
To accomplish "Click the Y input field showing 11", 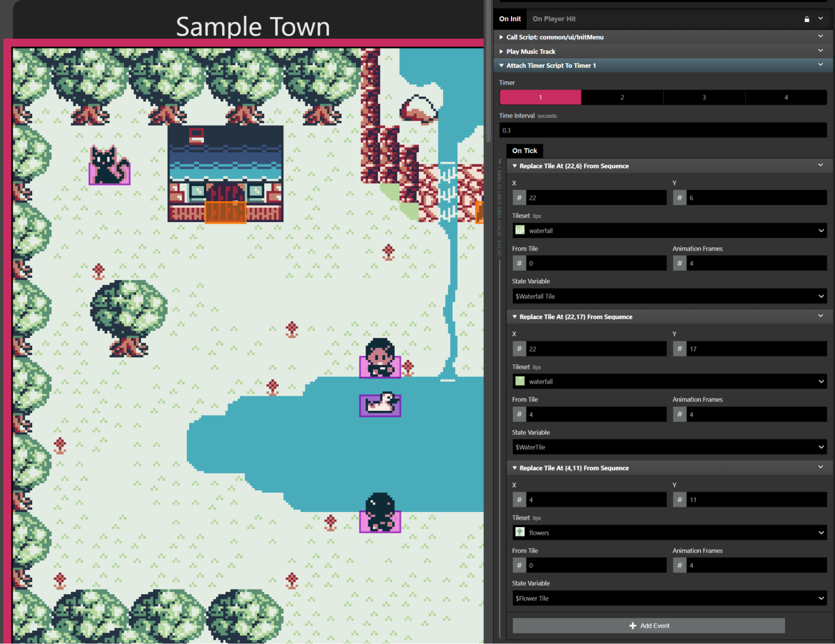I will (756, 500).
